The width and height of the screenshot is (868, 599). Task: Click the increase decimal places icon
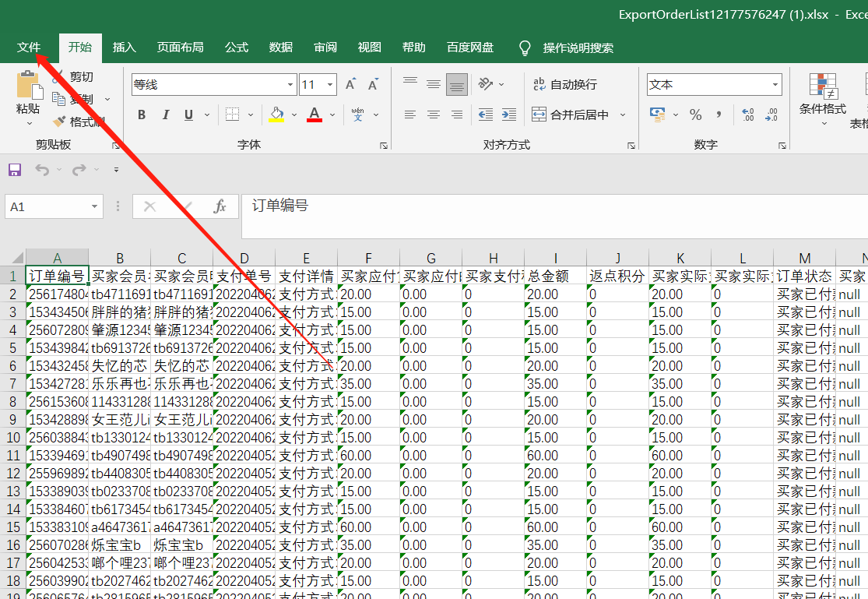pos(748,115)
